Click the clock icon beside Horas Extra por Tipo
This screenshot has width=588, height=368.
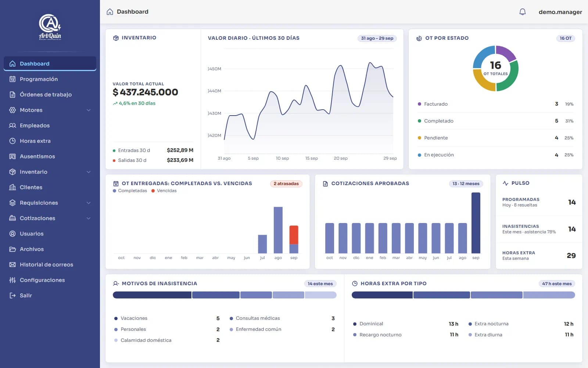355,284
